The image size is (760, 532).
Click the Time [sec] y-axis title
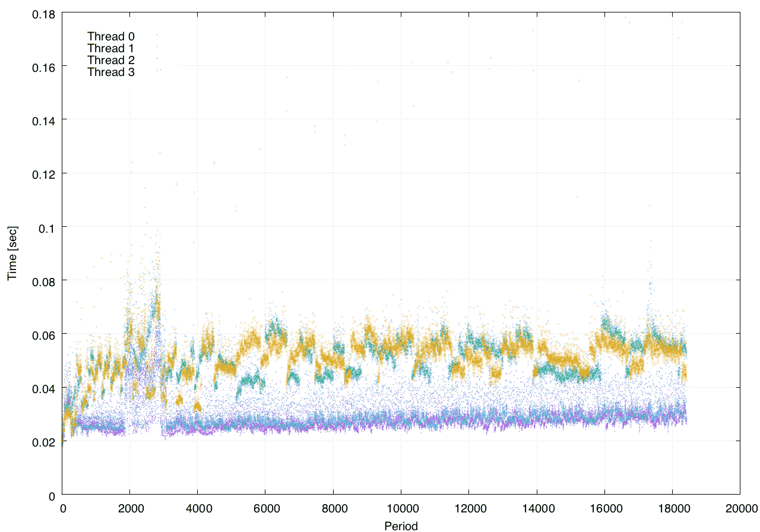[12, 254]
